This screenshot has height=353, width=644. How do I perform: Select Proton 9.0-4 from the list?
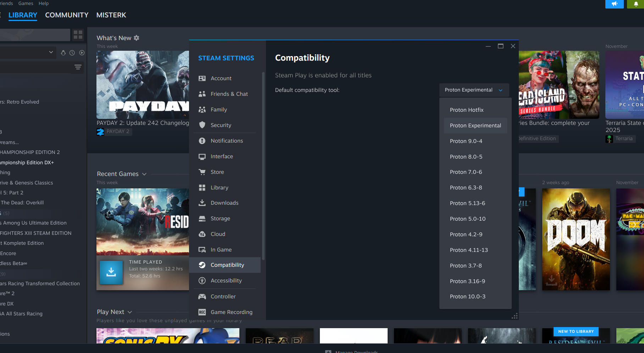point(466,141)
